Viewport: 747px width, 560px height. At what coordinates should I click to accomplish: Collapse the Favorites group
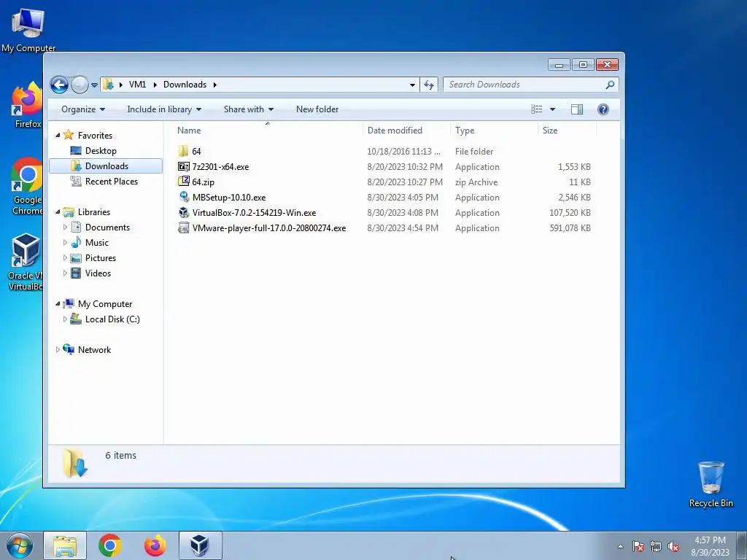tap(58, 135)
